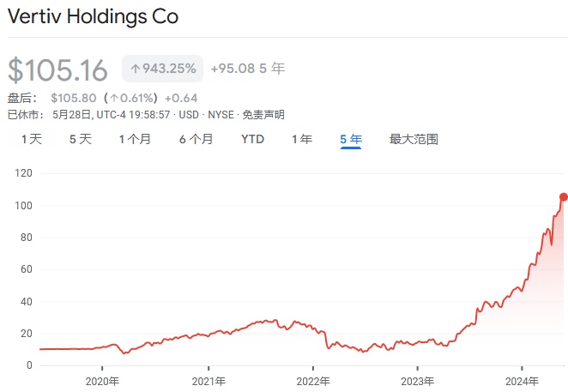Click the Vertiv Holdings Co title
This screenshot has width=568, height=392.
(x=93, y=16)
